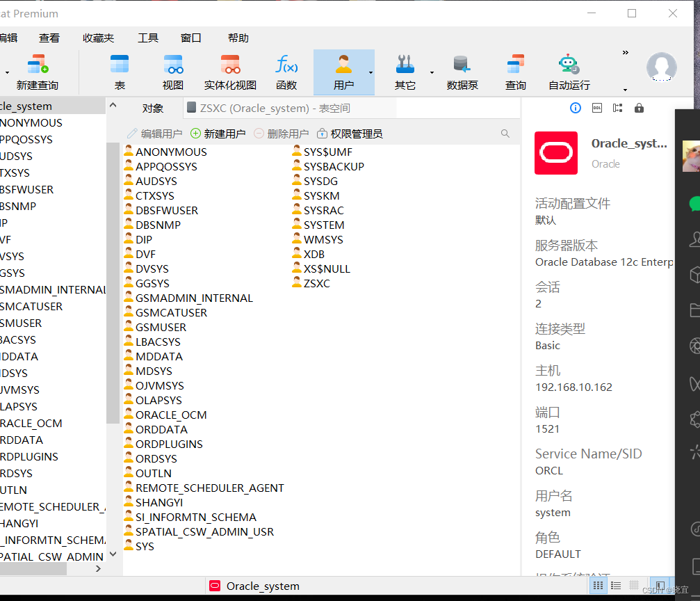The image size is (700, 601).
Task: Select the LBACSYS user in object list
Action: click(152, 342)
